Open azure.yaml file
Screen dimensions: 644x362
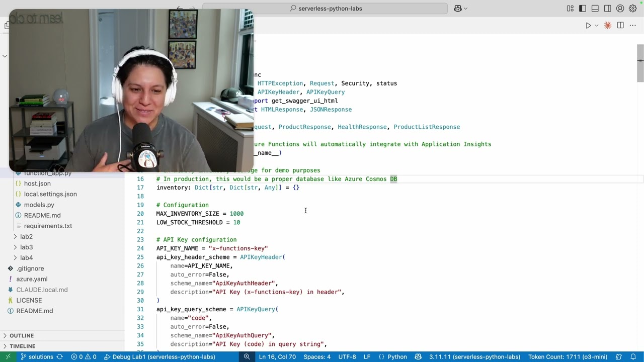click(x=32, y=279)
